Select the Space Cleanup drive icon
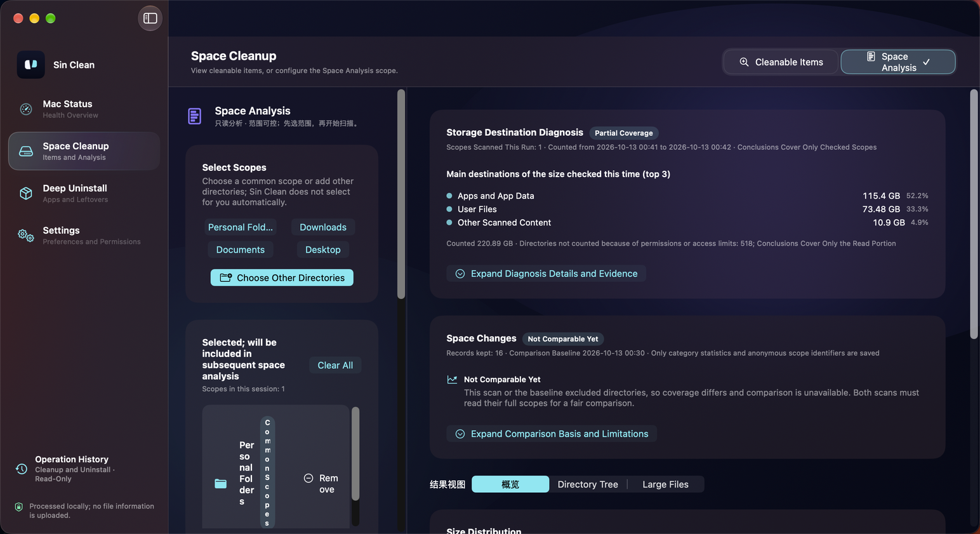980x534 pixels. coord(26,151)
